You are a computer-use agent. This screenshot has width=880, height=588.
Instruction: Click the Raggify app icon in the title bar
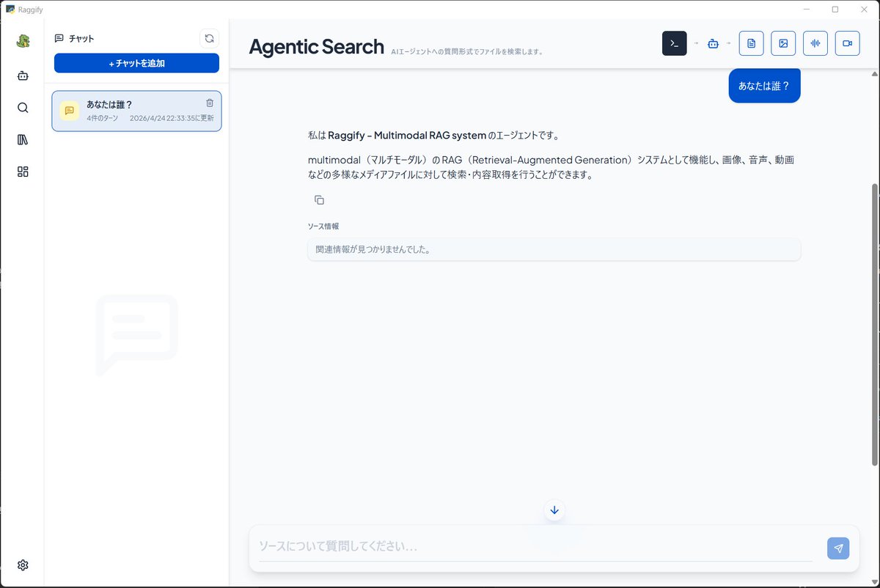pyautogui.click(x=10, y=9)
